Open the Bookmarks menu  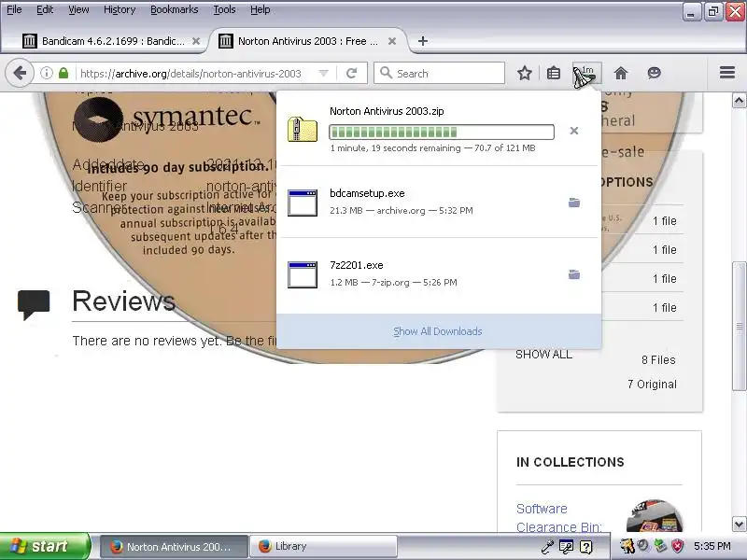click(x=174, y=9)
